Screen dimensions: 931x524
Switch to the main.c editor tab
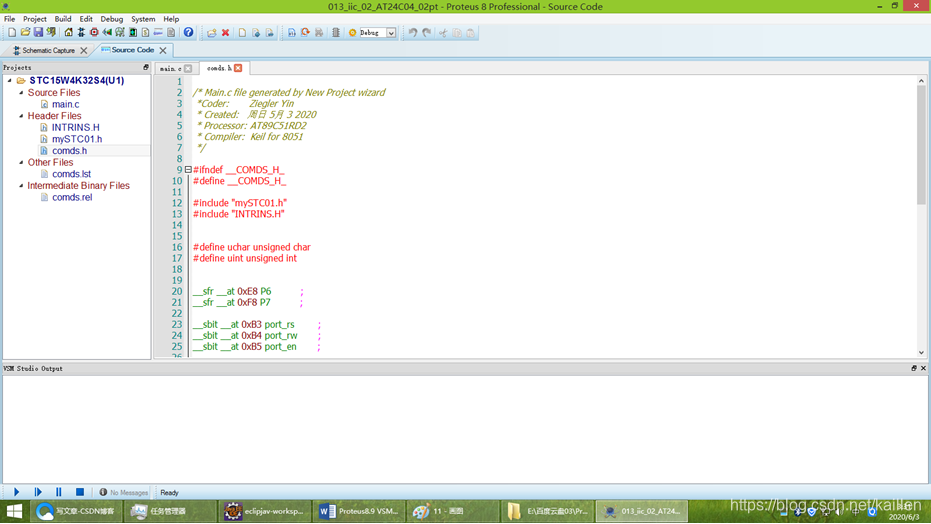click(170, 69)
